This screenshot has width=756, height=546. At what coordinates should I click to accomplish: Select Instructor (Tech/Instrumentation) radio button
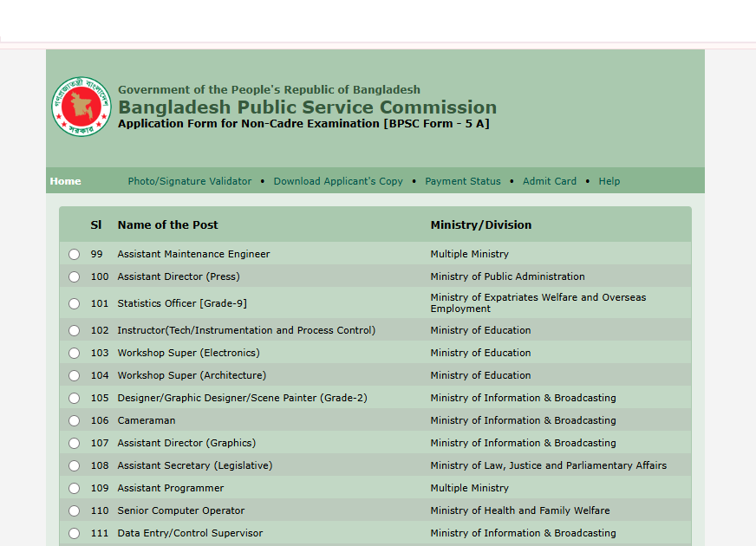click(74, 330)
